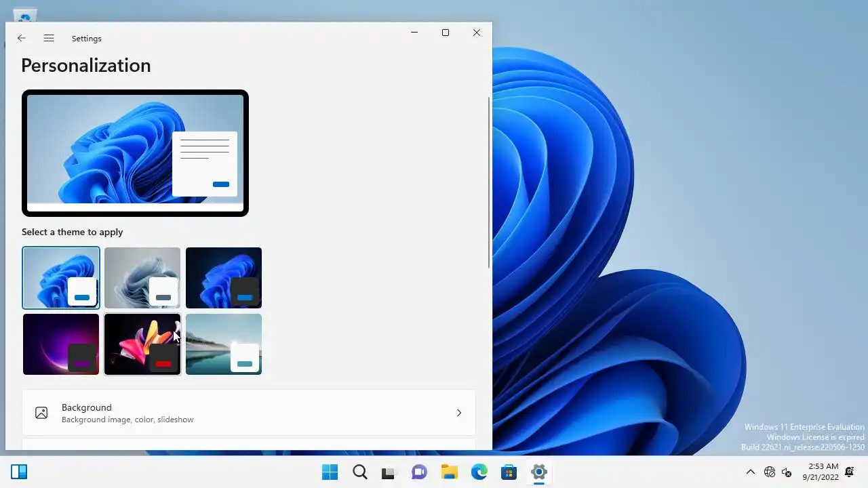
Task: Click the Settings gear taskbar icon
Action: pyautogui.click(x=539, y=472)
